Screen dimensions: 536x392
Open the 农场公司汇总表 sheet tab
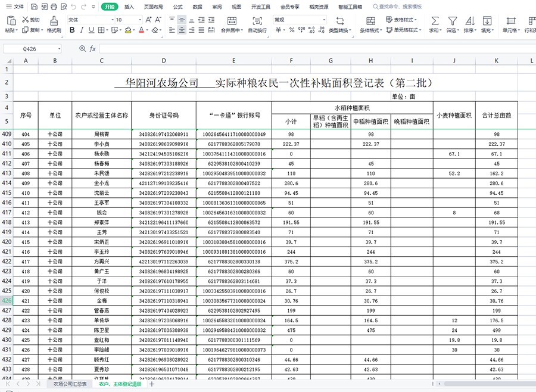(70, 384)
